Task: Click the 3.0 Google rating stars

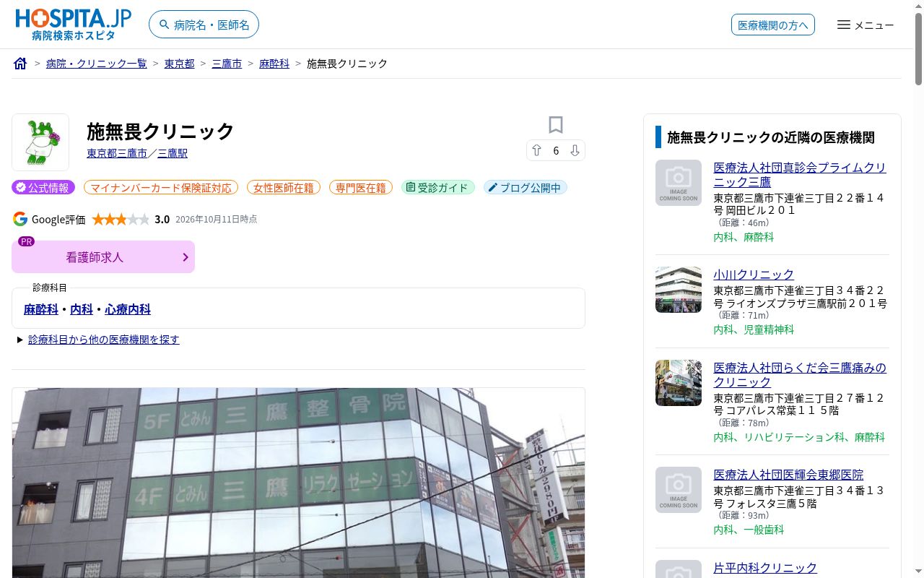Action: pos(121,219)
